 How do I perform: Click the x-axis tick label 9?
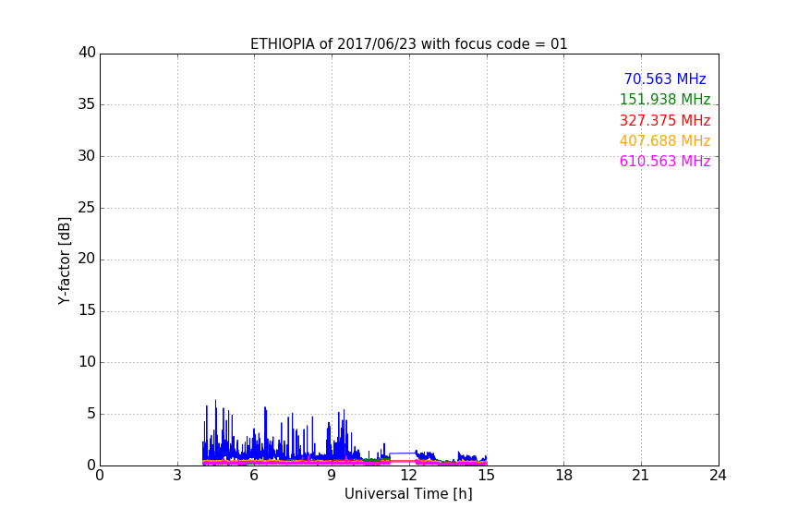click(332, 476)
